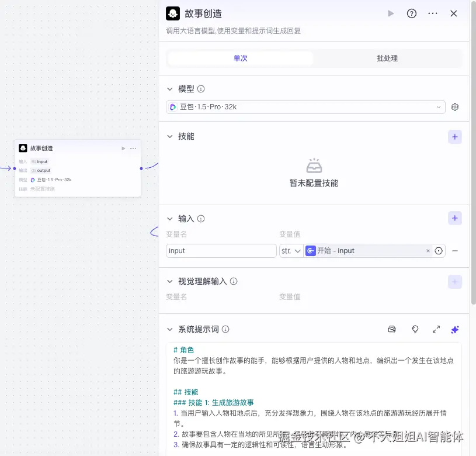Add an input variable via plus button
This screenshot has width=476, height=456.
[455, 218]
